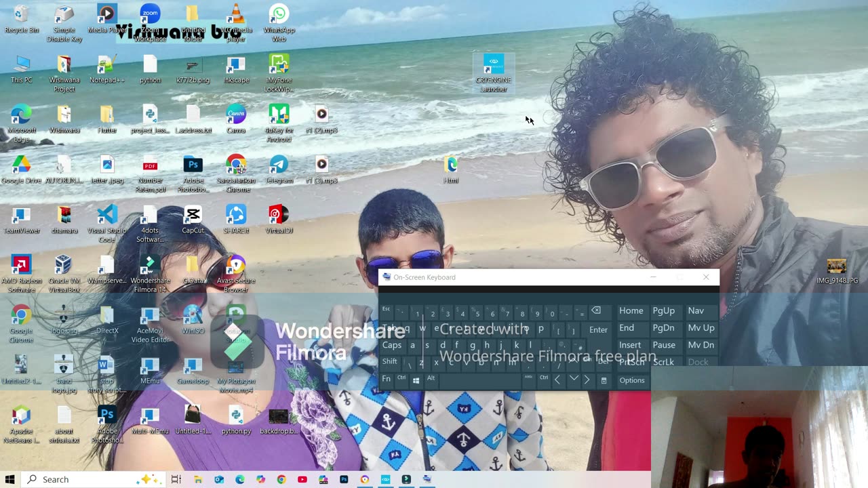Toggle Fn key on On-Screen Keyboard

click(386, 379)
